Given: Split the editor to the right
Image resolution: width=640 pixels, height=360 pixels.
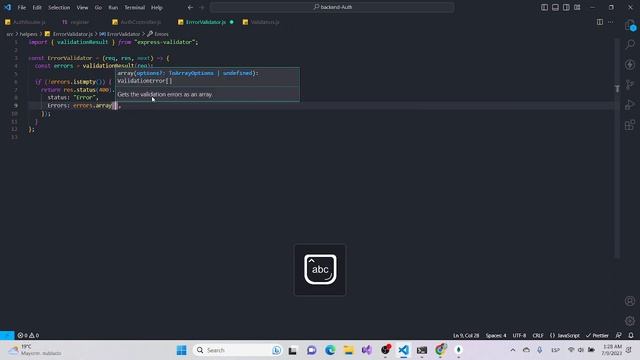Looking at the screenshot, I should (600, 22).
